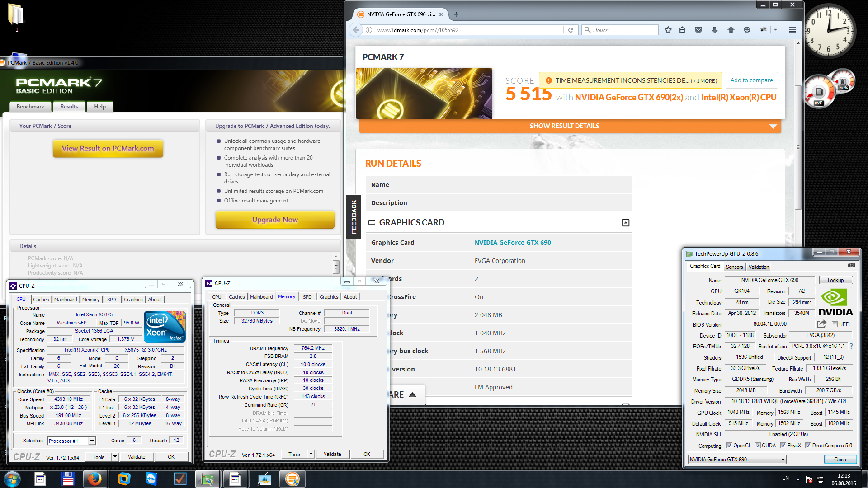Click the bus interface question mark in GPU-Z

[851, 346]
